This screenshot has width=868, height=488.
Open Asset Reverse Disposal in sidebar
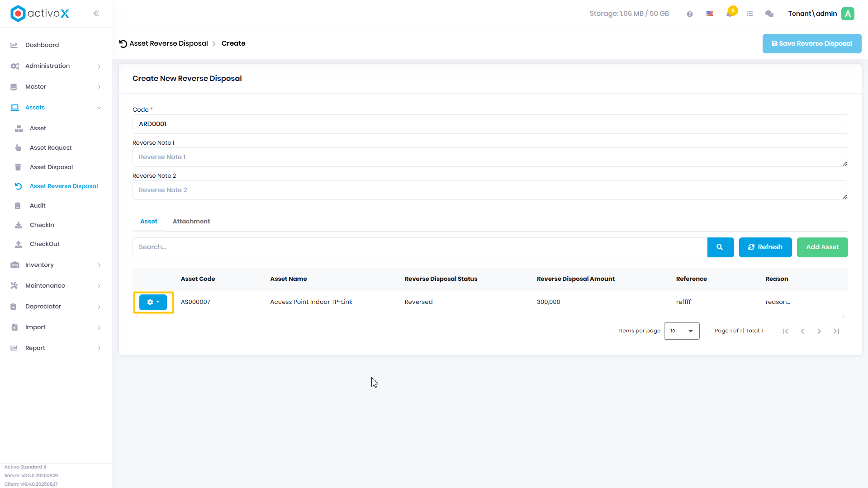64,186
